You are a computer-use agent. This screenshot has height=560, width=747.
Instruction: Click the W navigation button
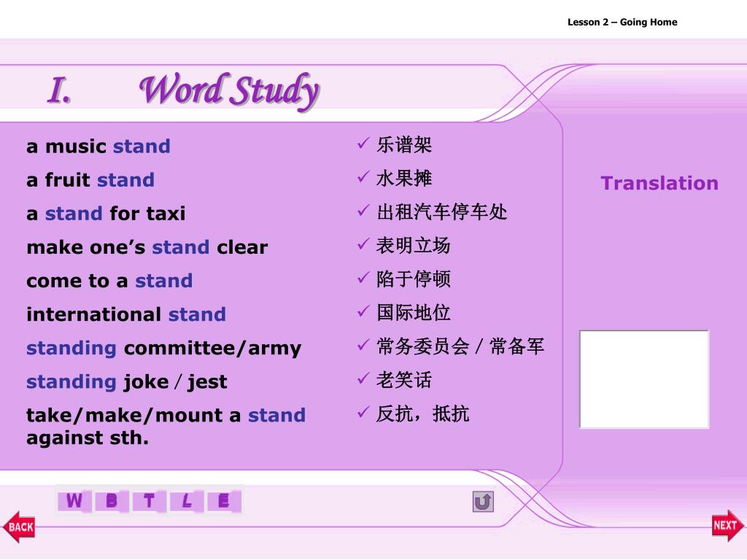[x=74, y=501]
